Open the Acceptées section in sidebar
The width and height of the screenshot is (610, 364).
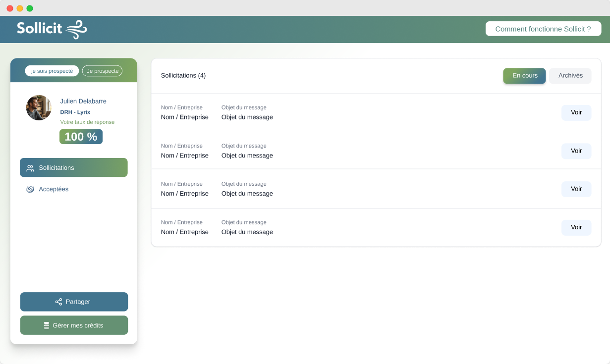pos(54,189)
